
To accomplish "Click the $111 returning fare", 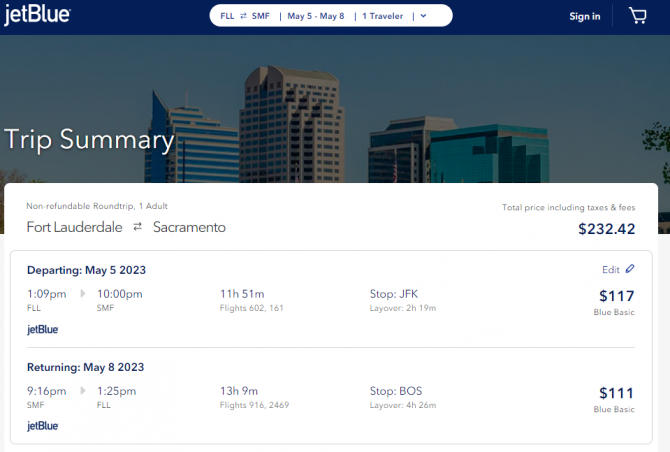I will [x=617, y=393].
